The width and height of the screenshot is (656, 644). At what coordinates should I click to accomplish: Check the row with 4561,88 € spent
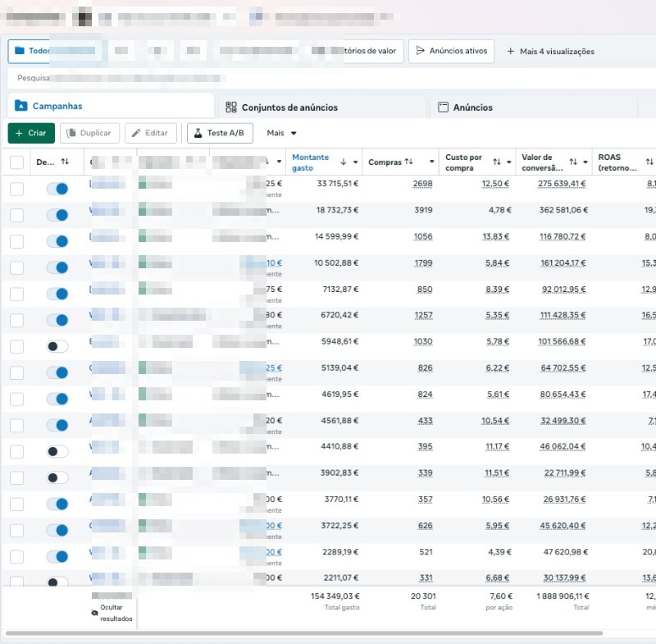point(16,426)
